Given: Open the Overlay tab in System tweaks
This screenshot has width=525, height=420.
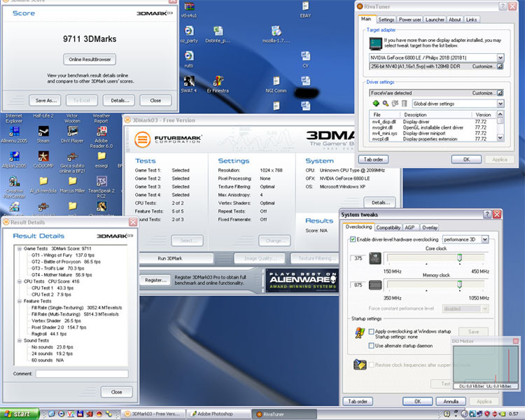Looking at the screenshot, I should pos(430,227).
